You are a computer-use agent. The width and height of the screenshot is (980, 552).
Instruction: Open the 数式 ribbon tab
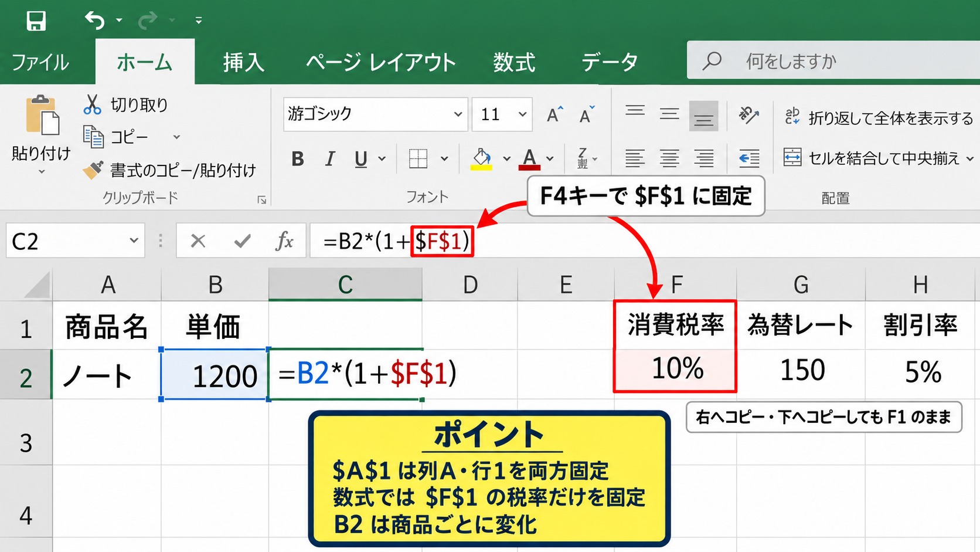(x=514, y=62)
